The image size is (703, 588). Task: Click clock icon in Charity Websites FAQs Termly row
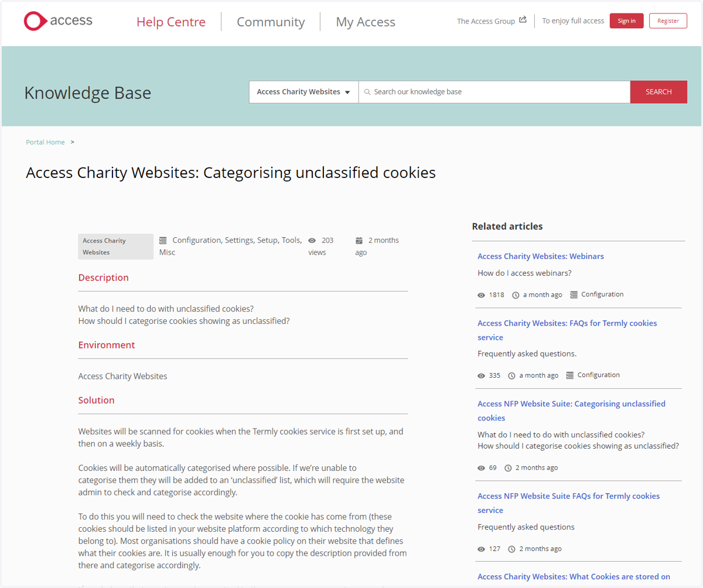coord(512,376)
